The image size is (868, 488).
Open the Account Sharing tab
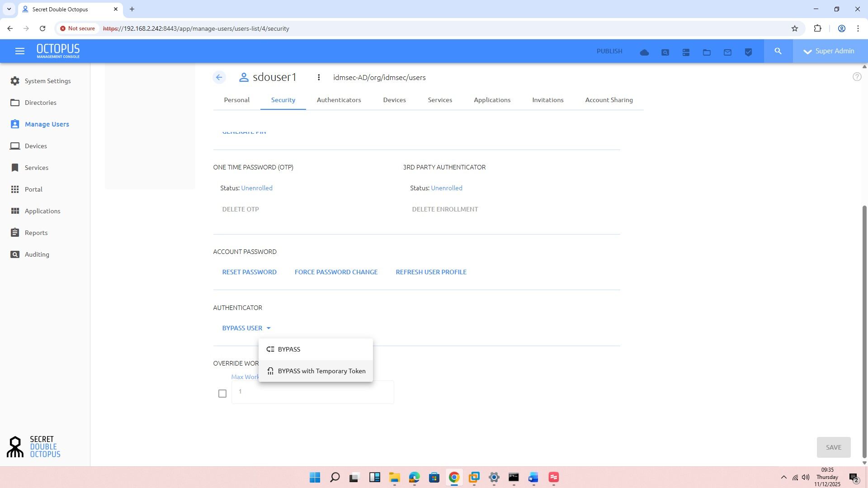(609, 100)
